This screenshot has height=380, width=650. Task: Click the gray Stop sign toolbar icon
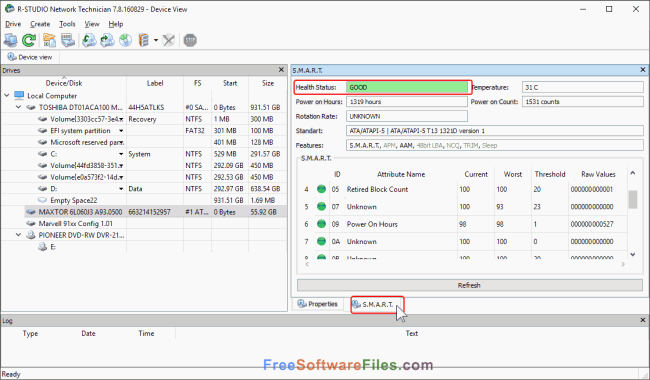(190, 40)
